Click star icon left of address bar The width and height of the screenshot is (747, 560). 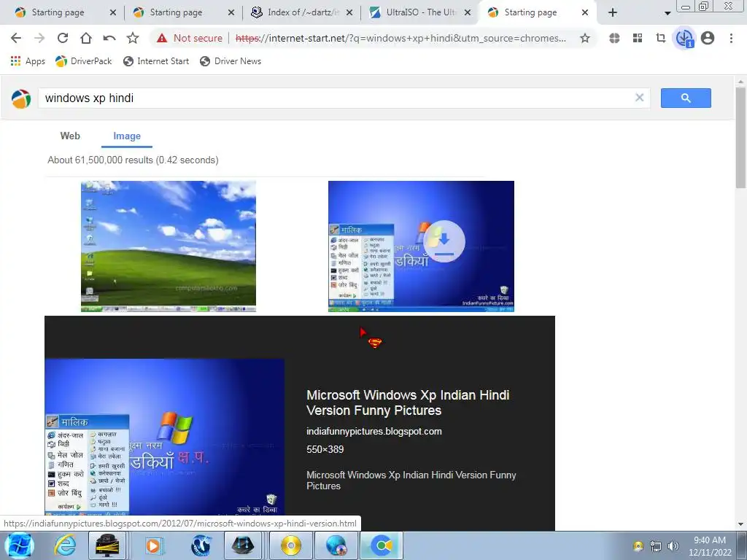click(133, 38)
